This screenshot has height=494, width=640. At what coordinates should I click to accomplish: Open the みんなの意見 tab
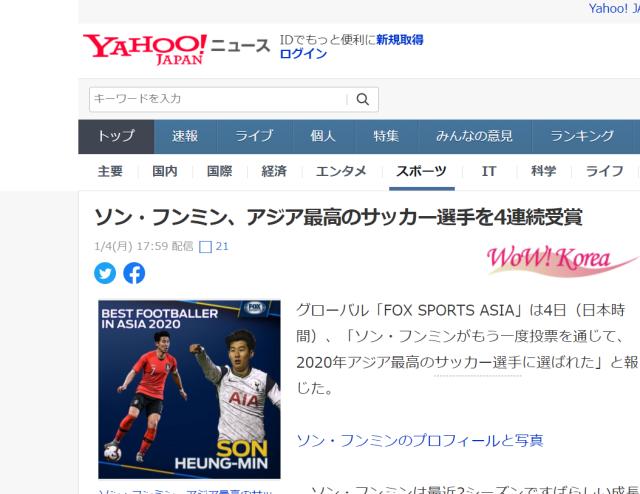click(474, 136)
